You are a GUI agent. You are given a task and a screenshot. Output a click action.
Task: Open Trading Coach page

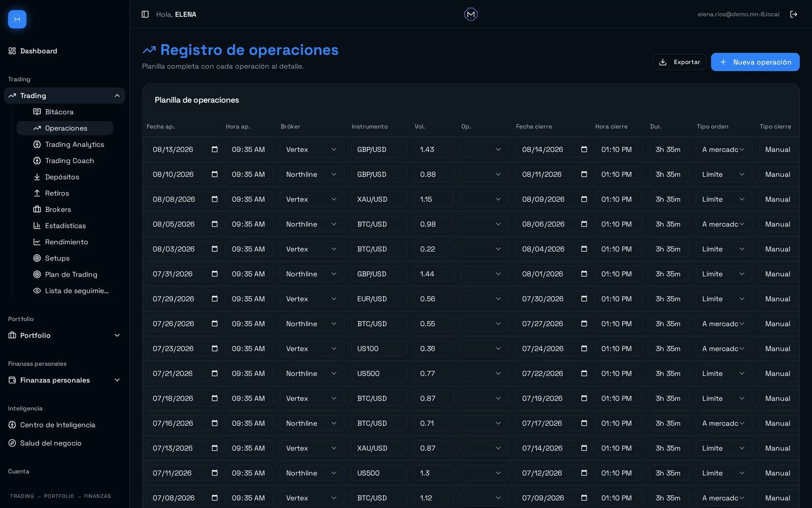point(65,161)
